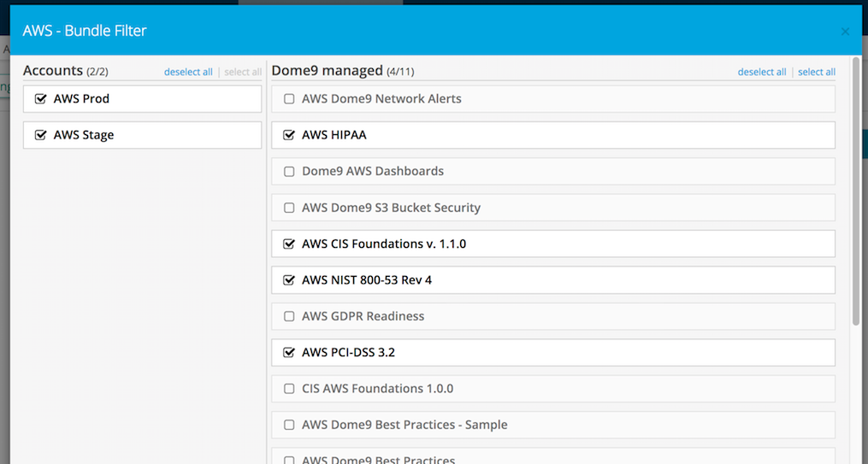Image resolution: width=868 pixels, height=464 pixels.
Task: Click the AWS PCI-DSS 3.2 label
Action: 348,352
